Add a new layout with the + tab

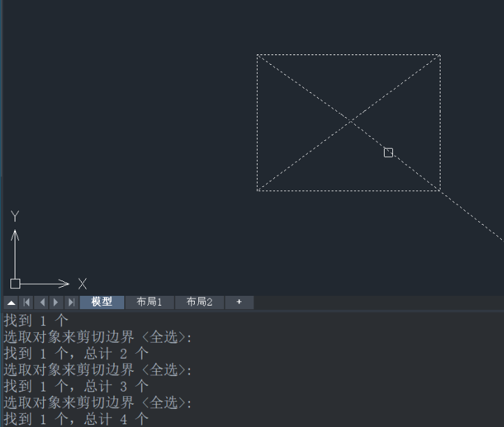[239, 302]
